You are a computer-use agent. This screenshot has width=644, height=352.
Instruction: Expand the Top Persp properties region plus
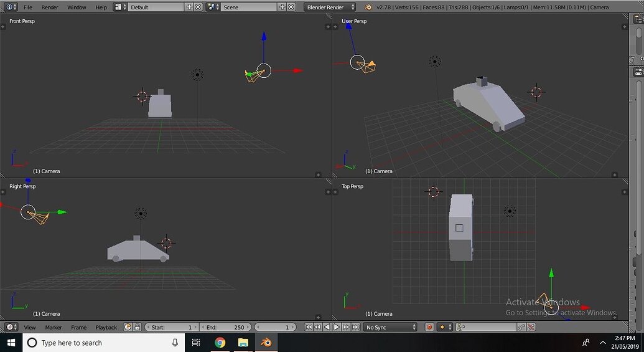point(624,192)
